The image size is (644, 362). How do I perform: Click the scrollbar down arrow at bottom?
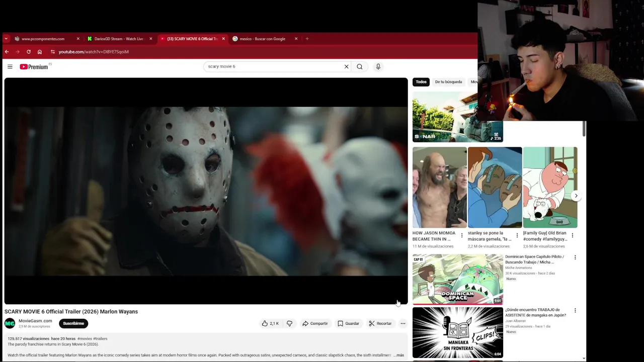coord(584,358)
